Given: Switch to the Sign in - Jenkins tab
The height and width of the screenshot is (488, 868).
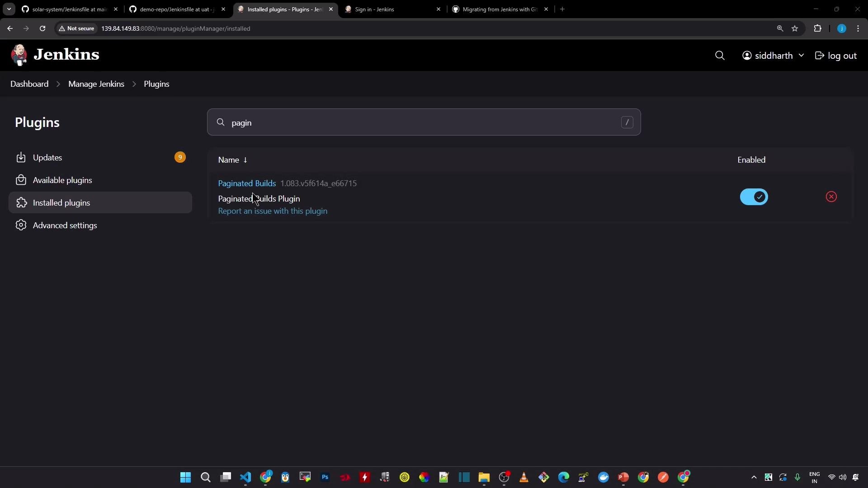Looking at the screenshot, I should pos(392,9).
